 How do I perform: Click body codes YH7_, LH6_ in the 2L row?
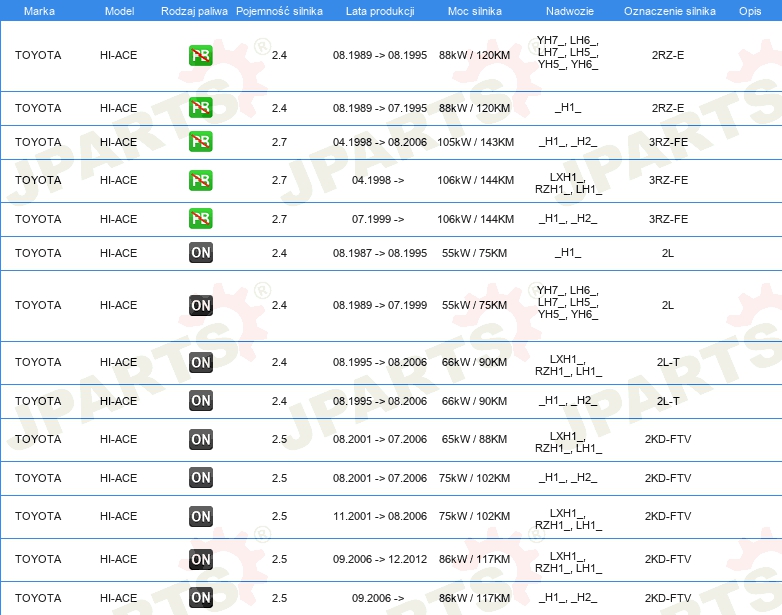[x=568, y=302]
